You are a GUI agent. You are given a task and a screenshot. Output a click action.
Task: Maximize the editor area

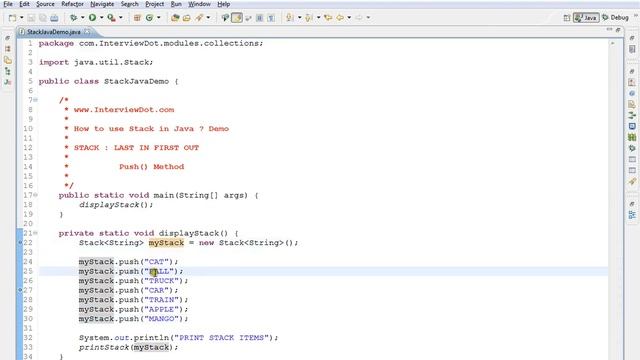click(618, 30)
